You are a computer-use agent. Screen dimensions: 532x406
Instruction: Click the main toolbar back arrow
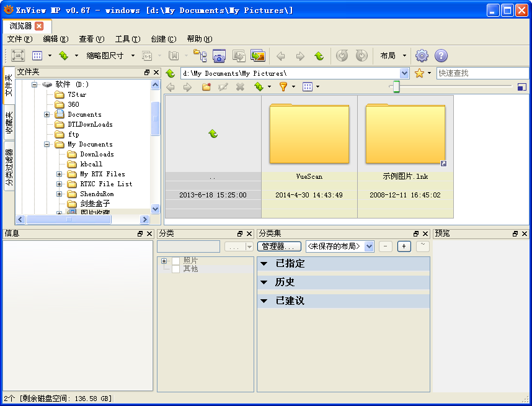[281, 56]
